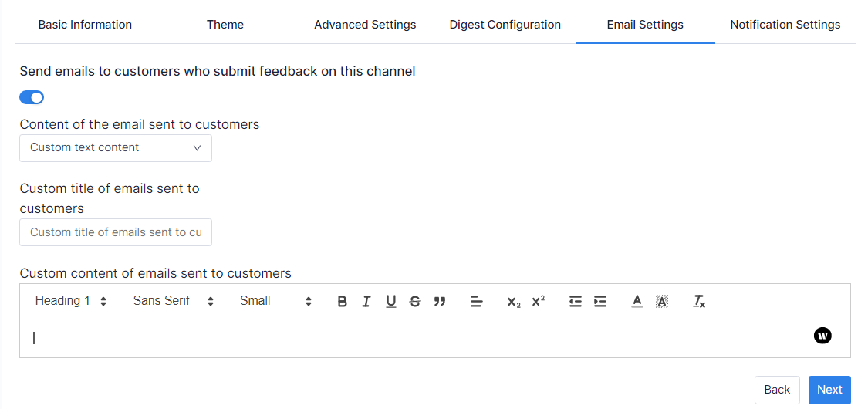Go back using the Back button
The image size is (868, 409).
777,390
